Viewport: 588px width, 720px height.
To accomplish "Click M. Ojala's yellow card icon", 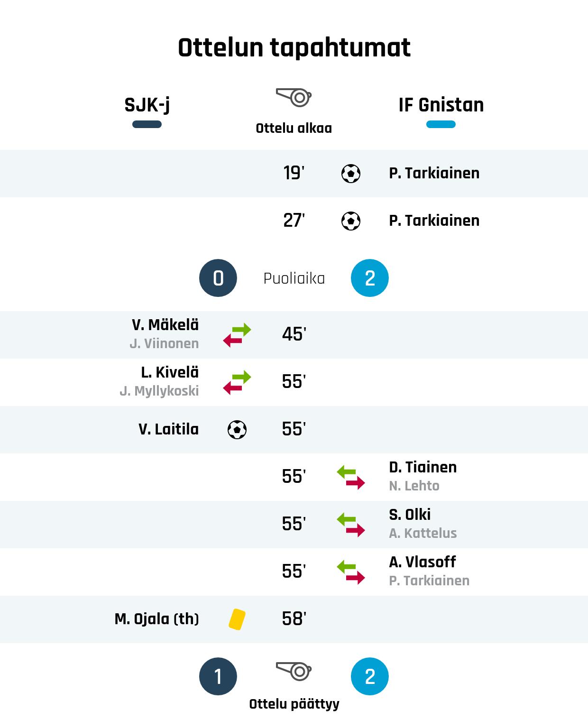I will click(x=237, y=619).
